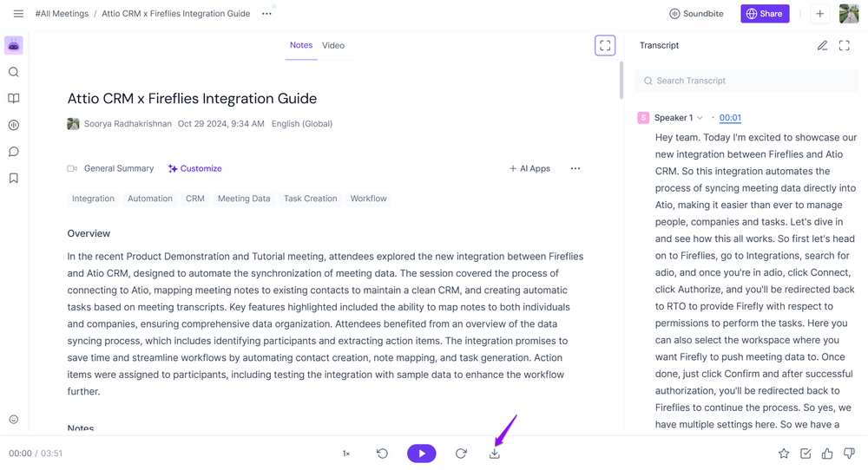Give a thumbs up
The image size is (868, 470).
point(827,454)
